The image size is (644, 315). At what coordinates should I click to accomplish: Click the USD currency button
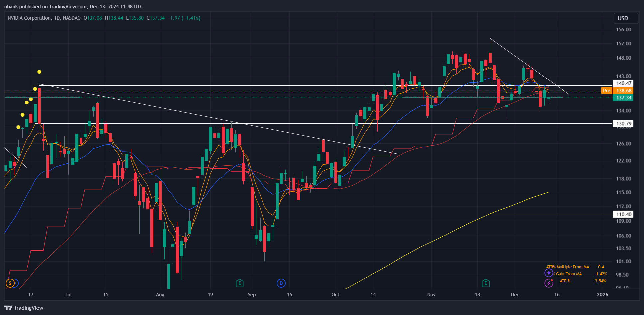coord(626,18)
